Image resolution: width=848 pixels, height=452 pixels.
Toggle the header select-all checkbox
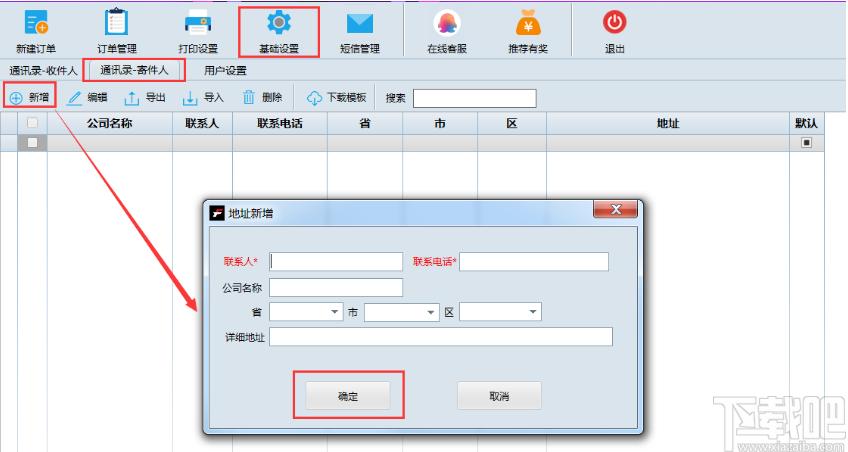point(32,123)
